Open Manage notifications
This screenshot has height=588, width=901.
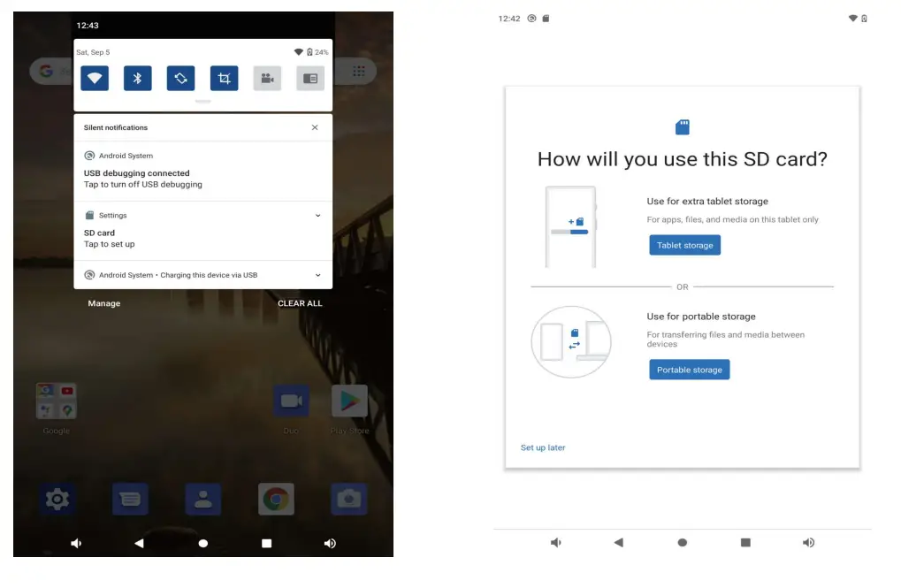(x=104, y=303)
